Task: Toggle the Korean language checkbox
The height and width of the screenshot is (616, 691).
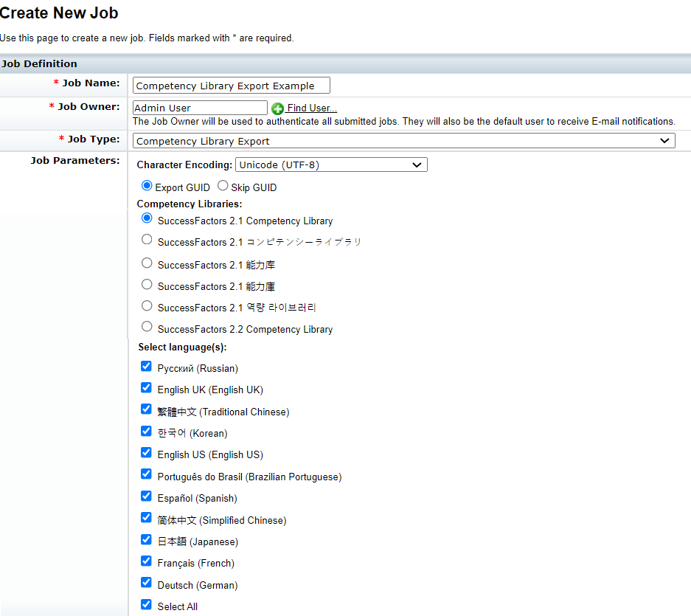Action: (x=146, y=431)
